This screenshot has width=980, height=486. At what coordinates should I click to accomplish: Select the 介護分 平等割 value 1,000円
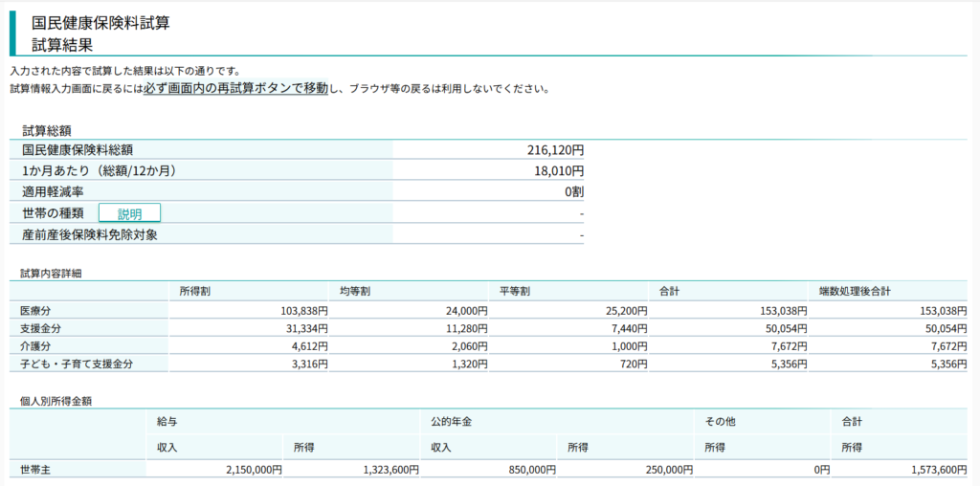pos(630,346)
